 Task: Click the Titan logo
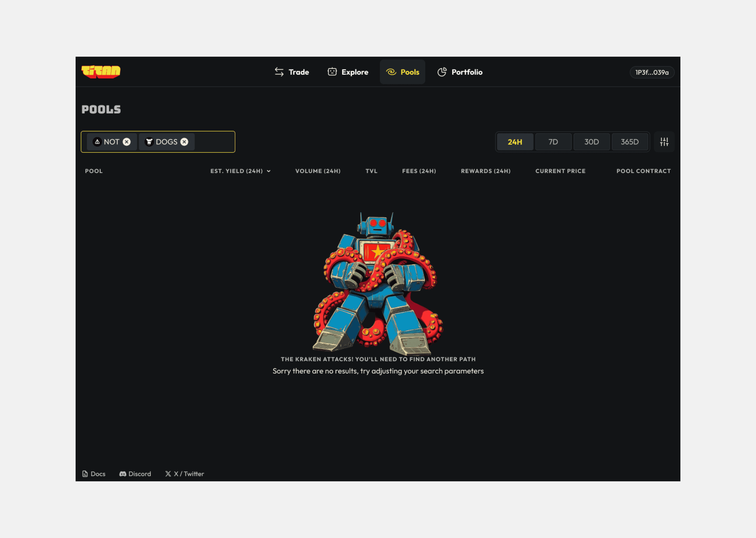(101, 71)
